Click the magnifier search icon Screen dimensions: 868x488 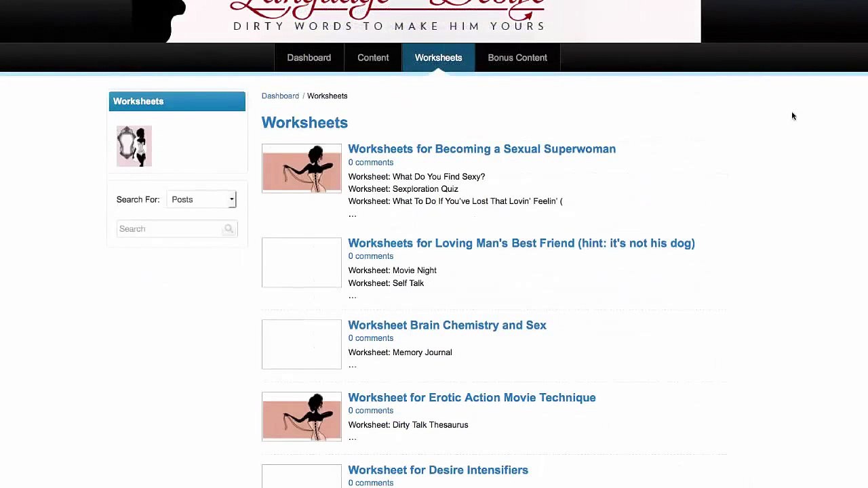coord(229,229)
